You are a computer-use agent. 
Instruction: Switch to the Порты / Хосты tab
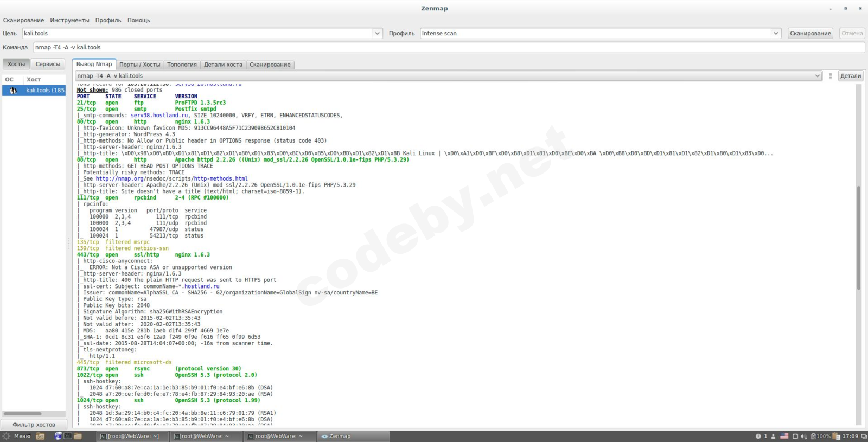pos(140,65)
